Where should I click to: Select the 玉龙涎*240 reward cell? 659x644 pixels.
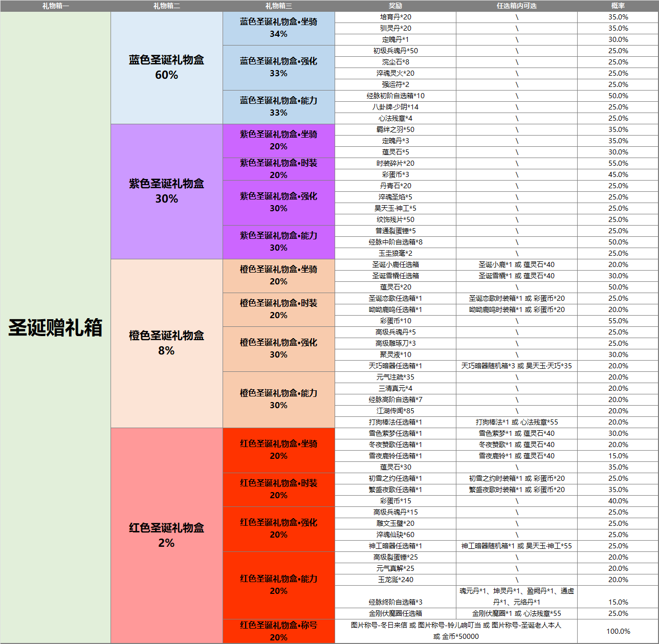click(x=395, y=580)
